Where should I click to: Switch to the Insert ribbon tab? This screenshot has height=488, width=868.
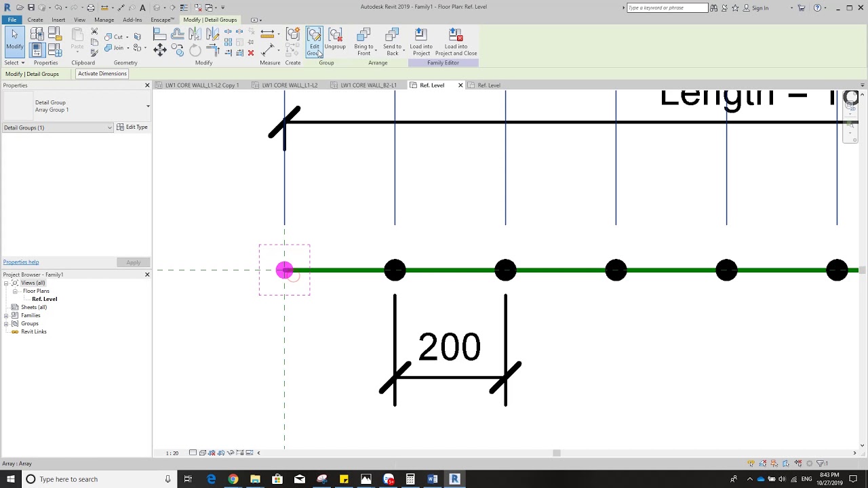click(x=58, y=20)
